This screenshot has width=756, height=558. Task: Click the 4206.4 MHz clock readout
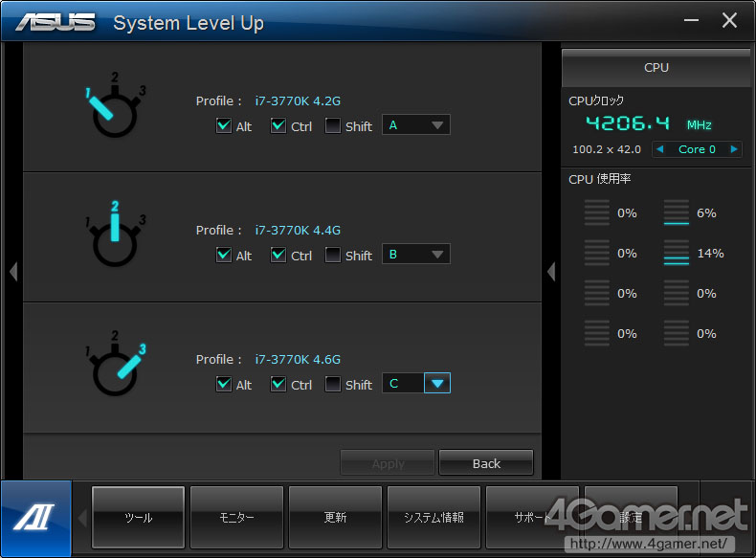coord(649,123)
